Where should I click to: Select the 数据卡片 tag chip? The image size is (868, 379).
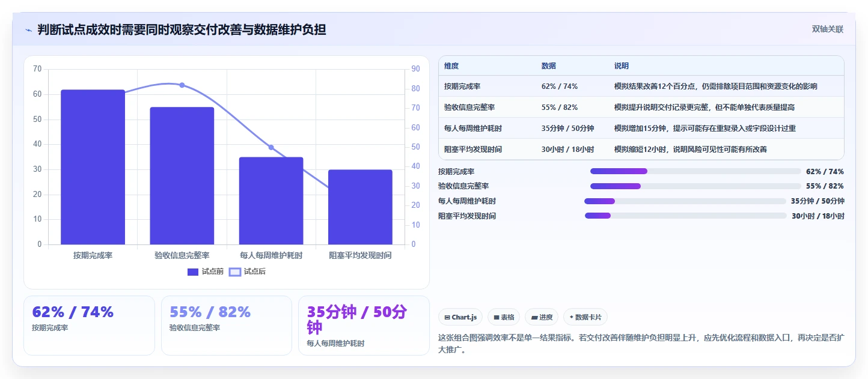click(x=585, y=317)
